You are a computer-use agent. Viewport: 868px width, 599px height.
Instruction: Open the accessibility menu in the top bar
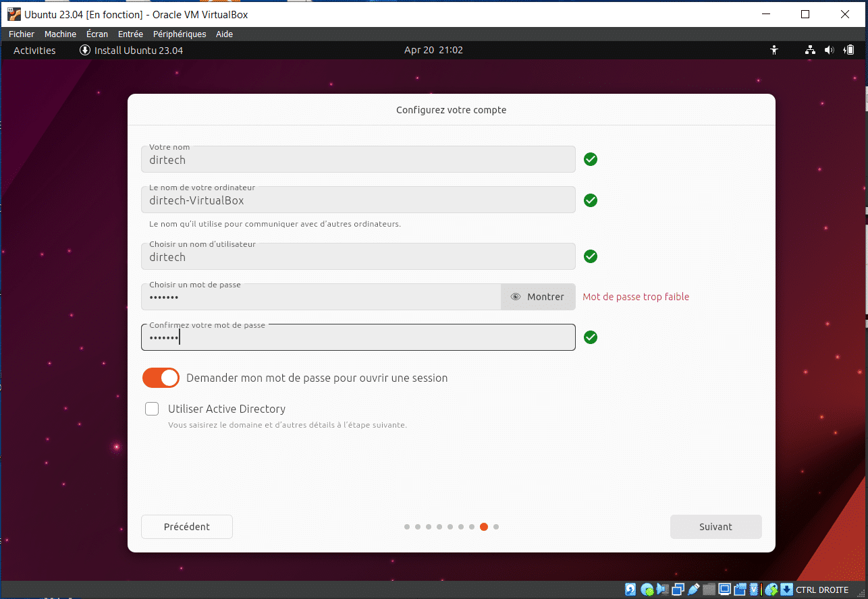(774, 50)
